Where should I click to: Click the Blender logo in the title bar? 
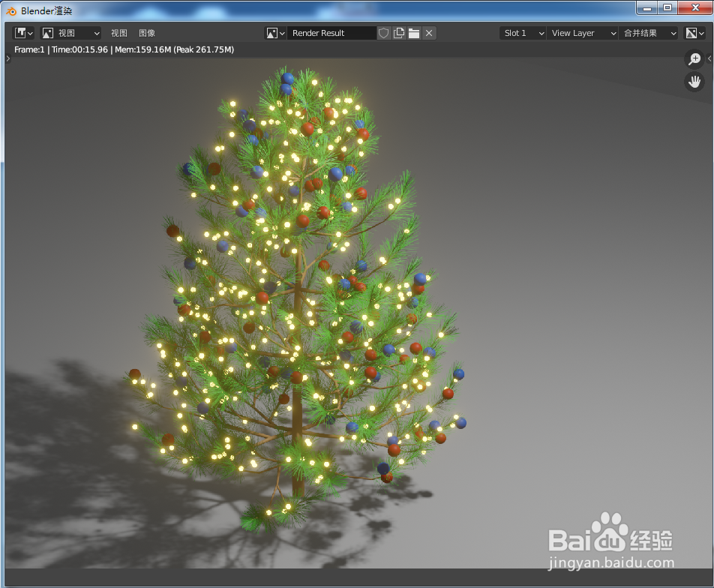(12, 10)
